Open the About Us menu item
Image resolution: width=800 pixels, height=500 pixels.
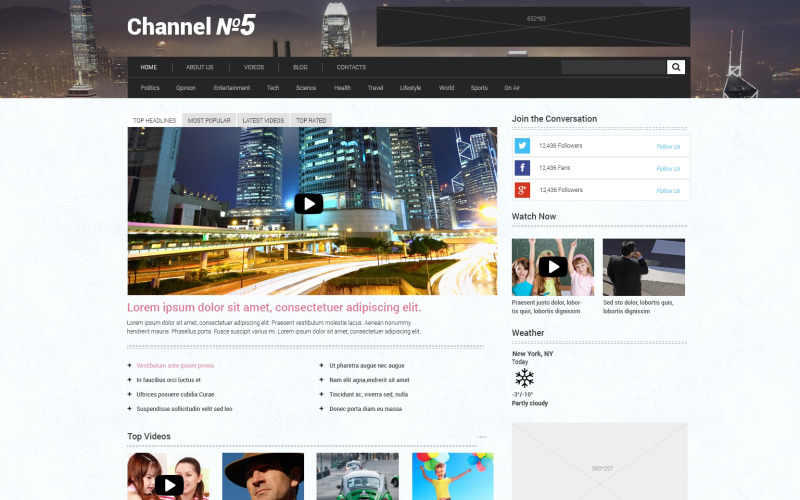pyautogui.click(x=200, y=67)
